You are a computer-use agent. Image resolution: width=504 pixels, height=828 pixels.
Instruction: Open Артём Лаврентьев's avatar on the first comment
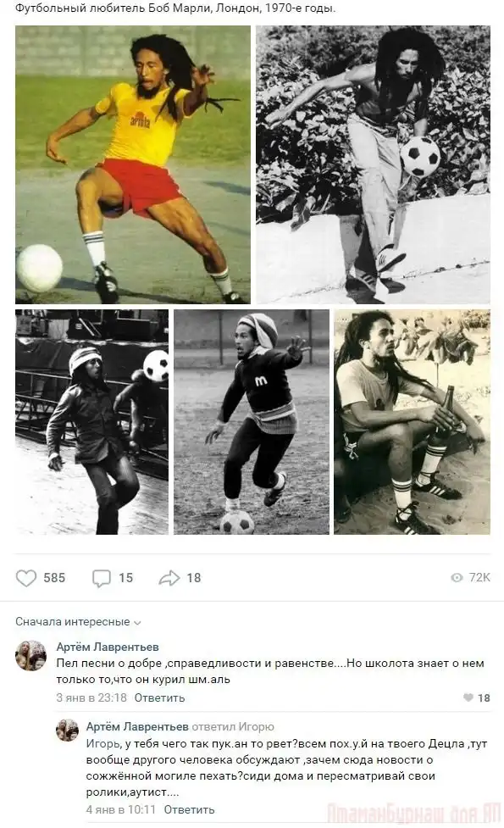point(30,656)
